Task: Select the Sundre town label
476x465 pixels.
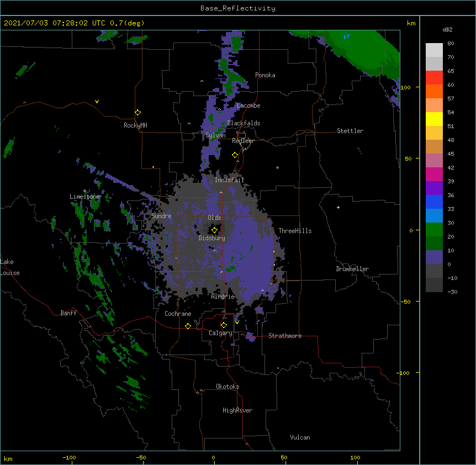Action: click(x=161, y=216)
